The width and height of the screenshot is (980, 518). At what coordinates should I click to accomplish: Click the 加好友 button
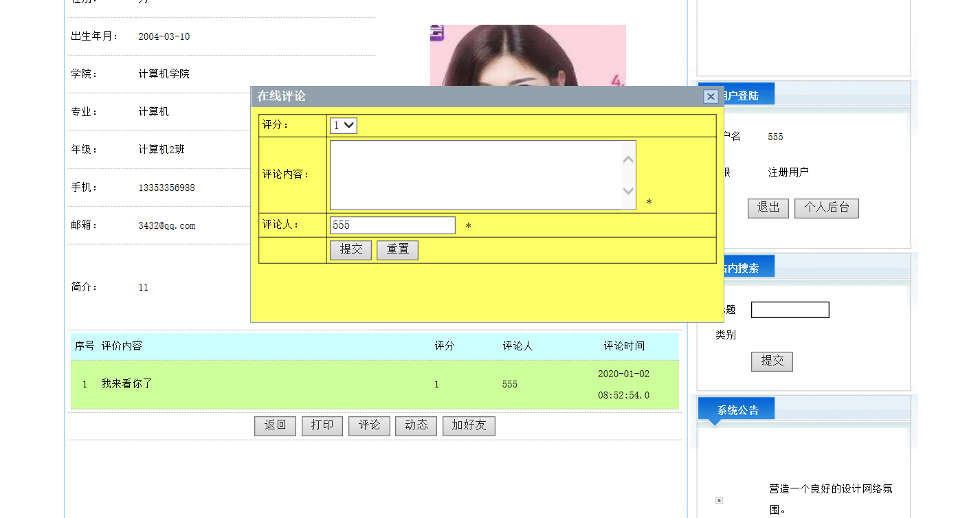(x=469, y=426)
